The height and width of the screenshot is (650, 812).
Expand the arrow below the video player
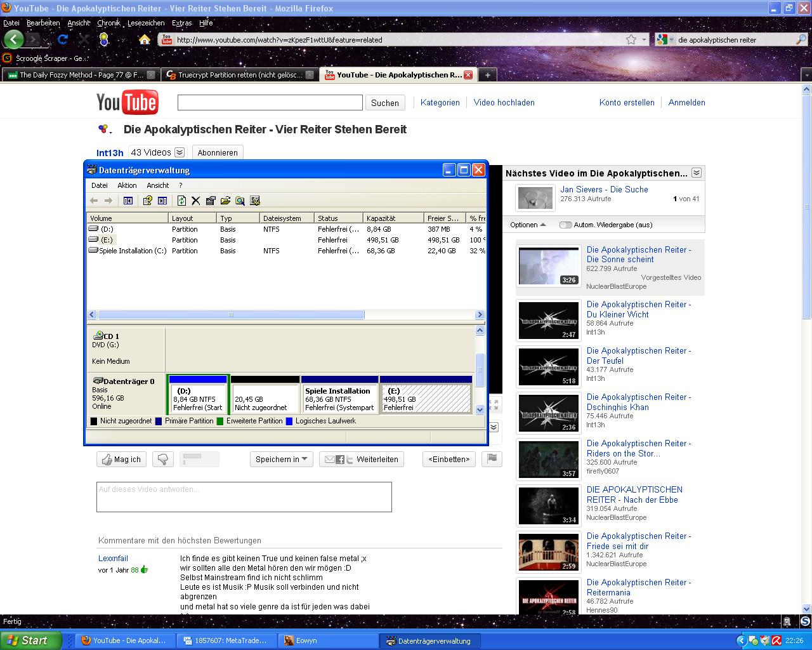point(494,427)
